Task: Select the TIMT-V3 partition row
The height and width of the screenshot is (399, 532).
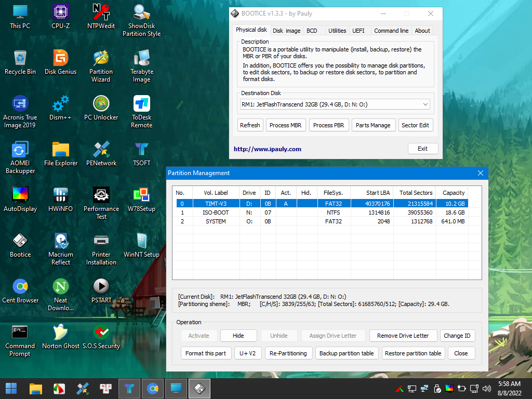Action: (x=322, y=204)
